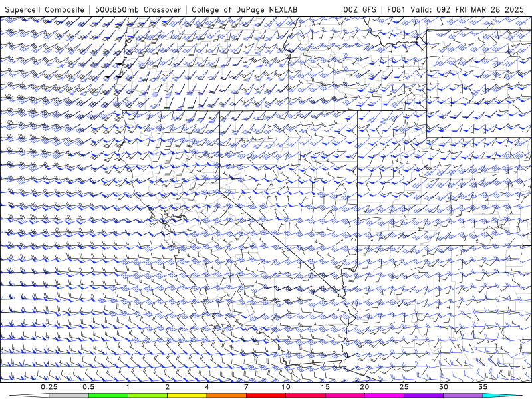The width and height of the screenshot is (532, 399).
Task: Click the legend value 2
Action: 168,387
